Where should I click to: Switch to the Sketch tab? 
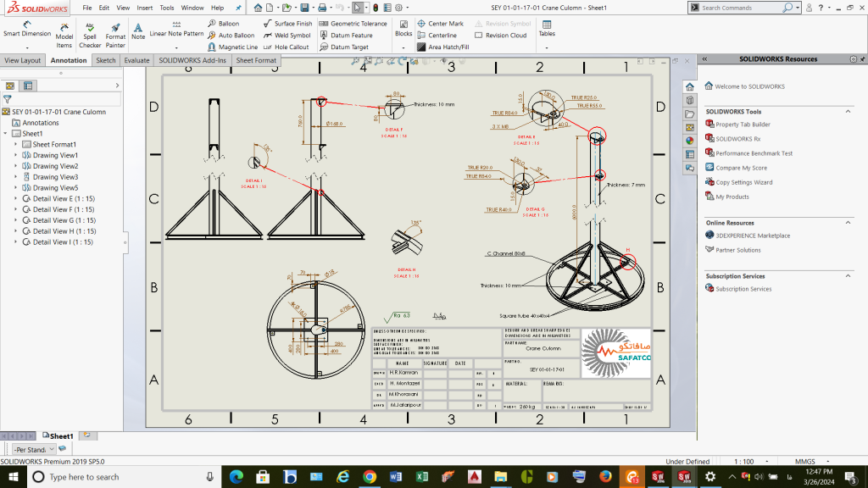(x=106, y=61)
